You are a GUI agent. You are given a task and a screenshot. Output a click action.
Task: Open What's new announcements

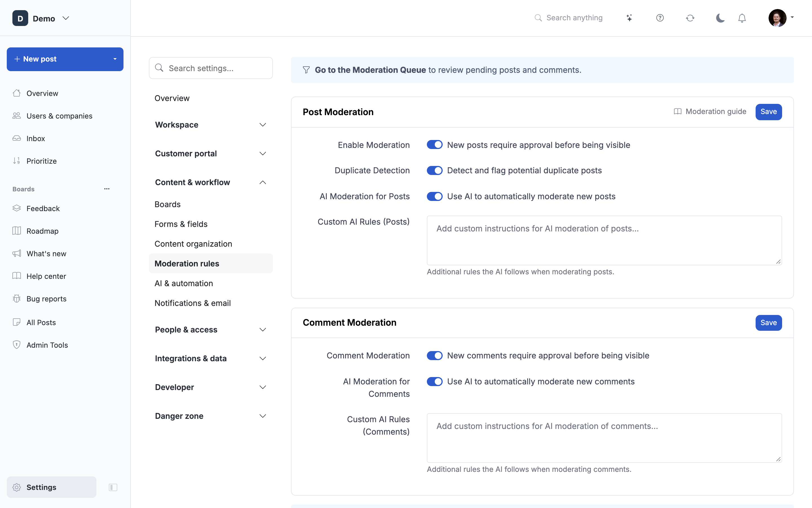point(46,253)
